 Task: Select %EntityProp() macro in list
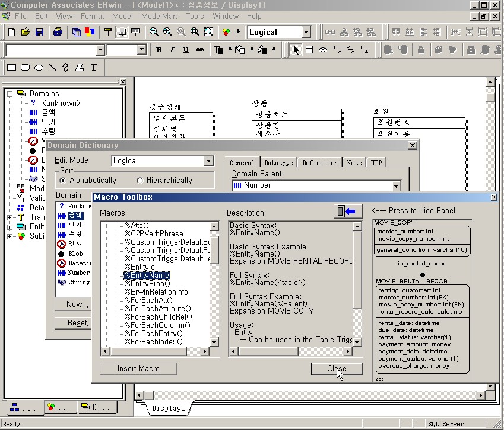(148, 284)
